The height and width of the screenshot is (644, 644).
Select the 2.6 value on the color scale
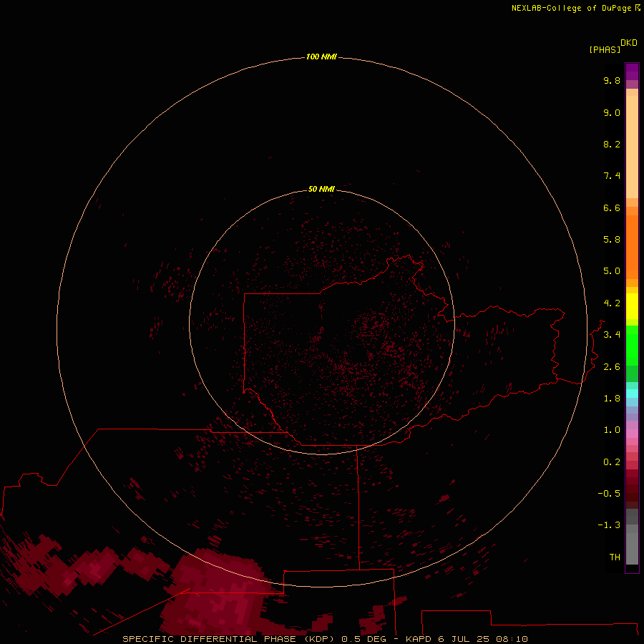coord(612,367)
